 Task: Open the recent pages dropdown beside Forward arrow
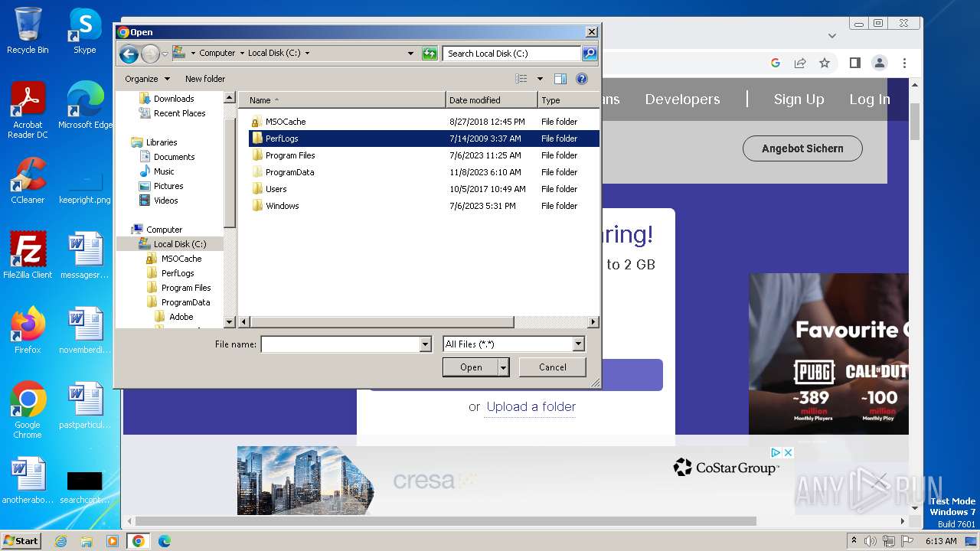click(165, 54)
